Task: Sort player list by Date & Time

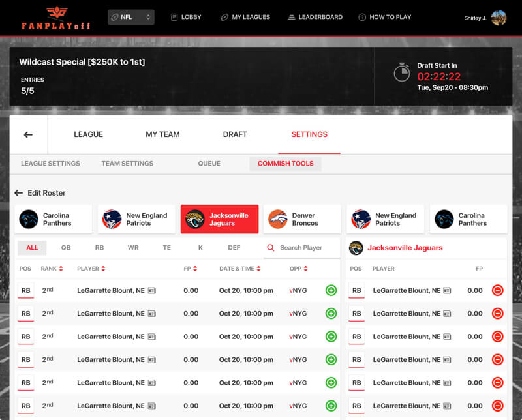Action: coord(239,269)
